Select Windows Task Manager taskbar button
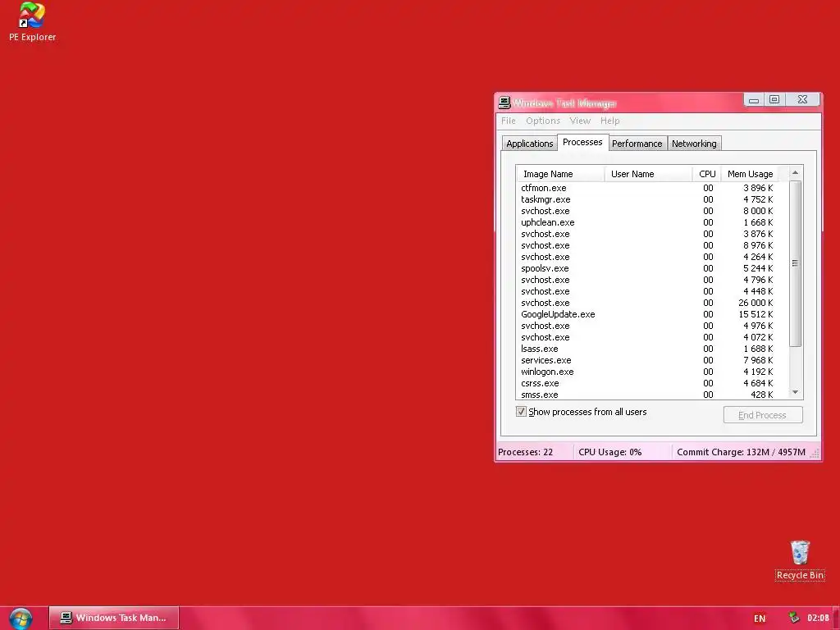This screenshot has height=630, width=840. (113, 618)
